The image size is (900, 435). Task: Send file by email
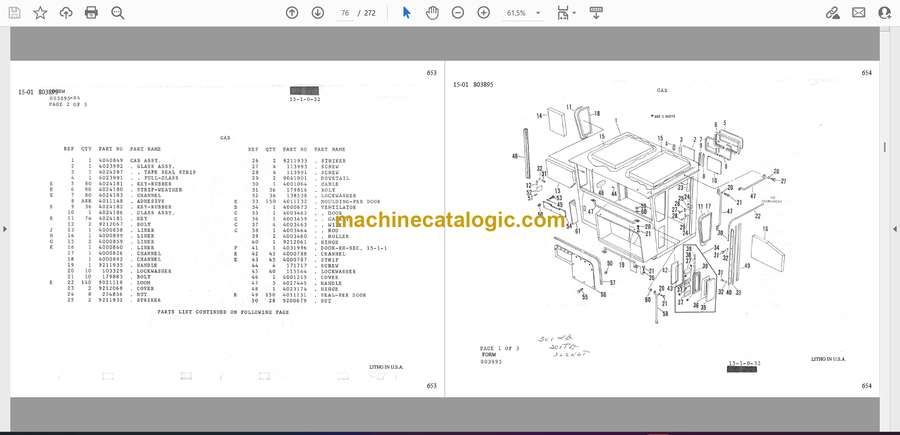coord(859,13)
